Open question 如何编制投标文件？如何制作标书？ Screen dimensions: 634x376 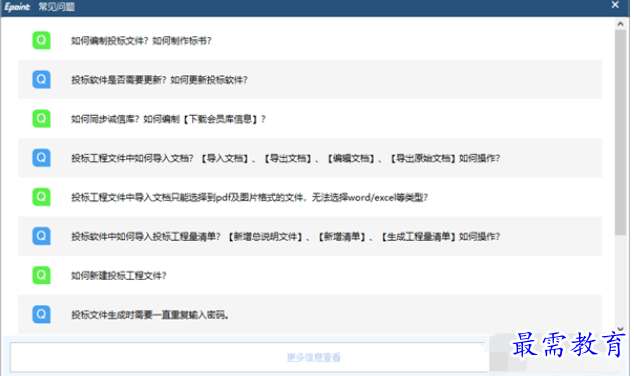click(x=141, y=41)
